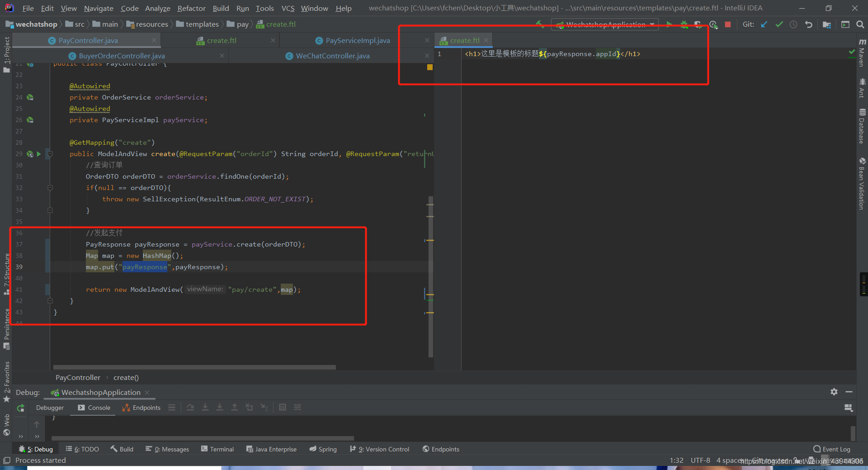Screen dimensions: 868x470
Task: Stop the running process red square
Action: tap(728, 24)
